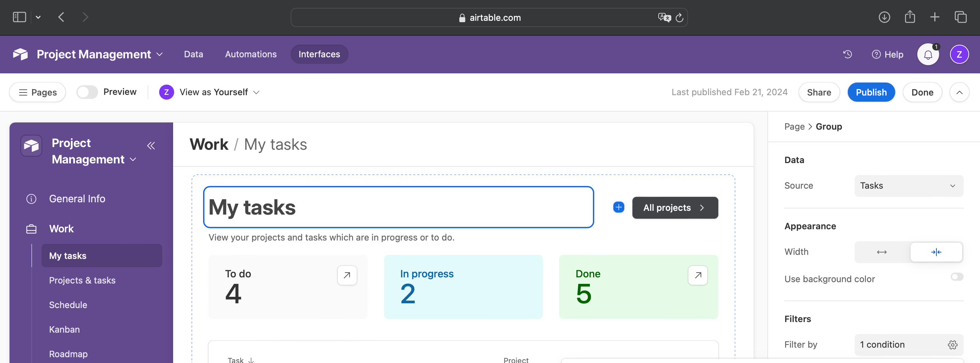This screenshot has height=363, width=980.
Task: Show the tab overview icon
Action: [x=960, y=17]
